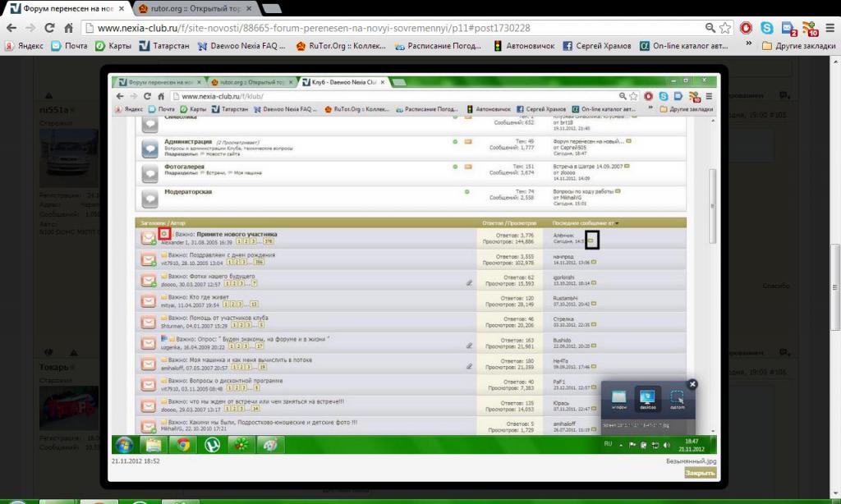Viewport: 841px width, 504px height.
Task: Open the Skype extension icon in the main toolbar
Action: click(767, 28)
